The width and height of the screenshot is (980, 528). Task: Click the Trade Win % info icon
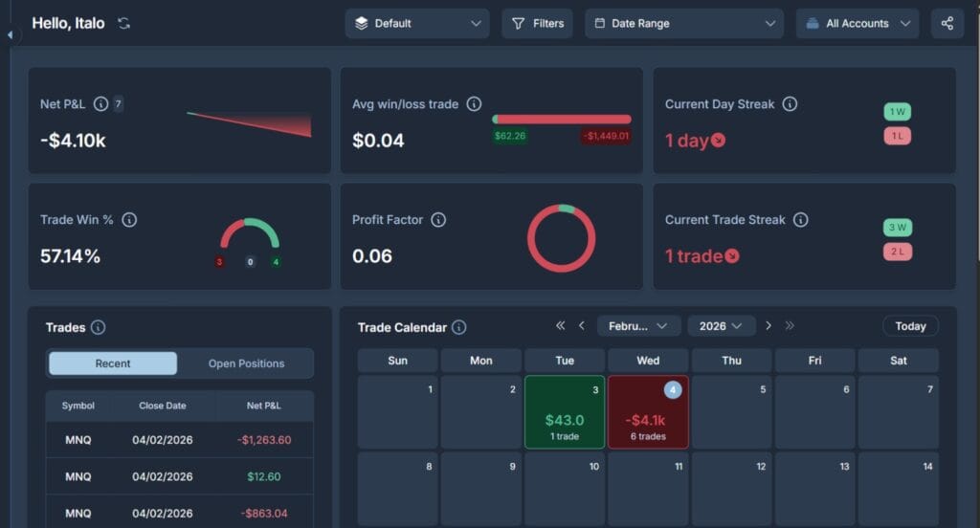129,220
